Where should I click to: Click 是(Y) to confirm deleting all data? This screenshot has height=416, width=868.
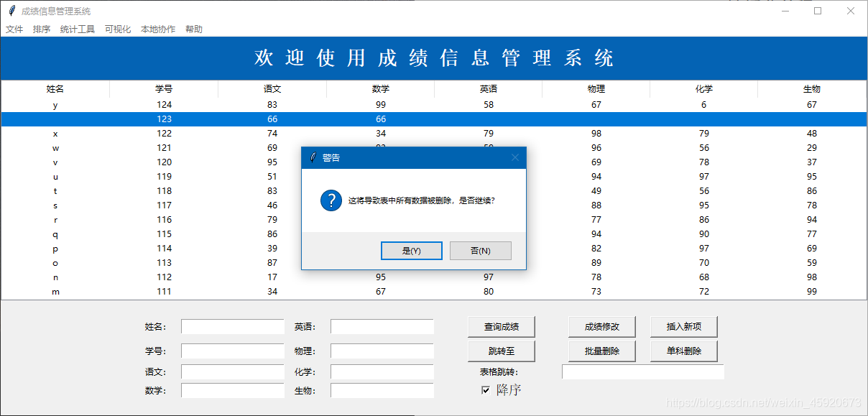411,250
